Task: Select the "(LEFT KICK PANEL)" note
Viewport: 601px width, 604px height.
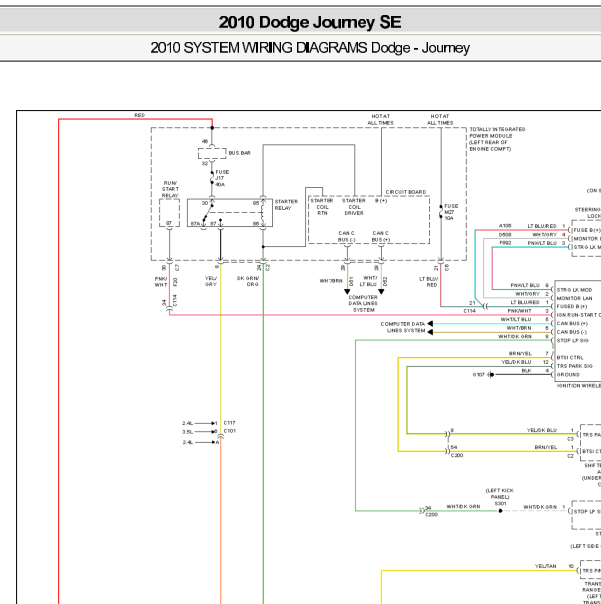Action: pyautogui.click(x=500, y=493)
